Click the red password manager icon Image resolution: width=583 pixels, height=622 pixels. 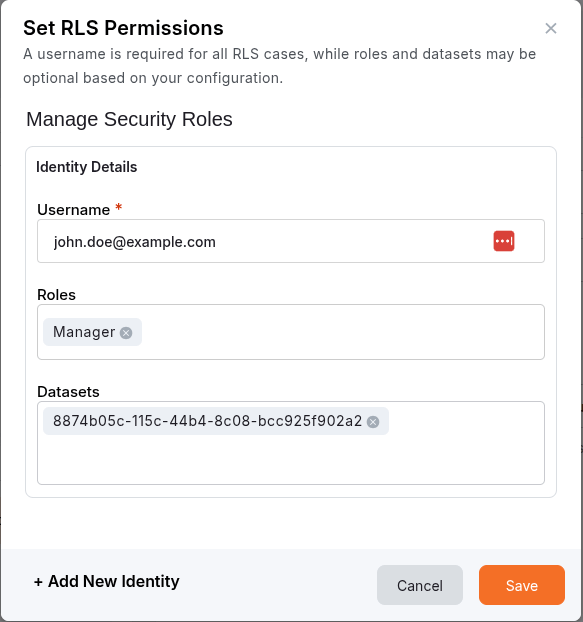504,241
